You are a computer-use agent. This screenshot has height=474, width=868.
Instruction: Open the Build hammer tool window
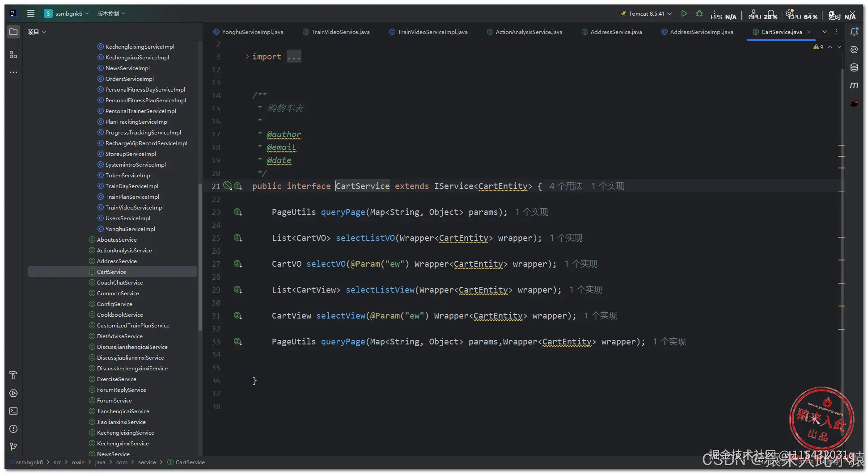(13, 375)
